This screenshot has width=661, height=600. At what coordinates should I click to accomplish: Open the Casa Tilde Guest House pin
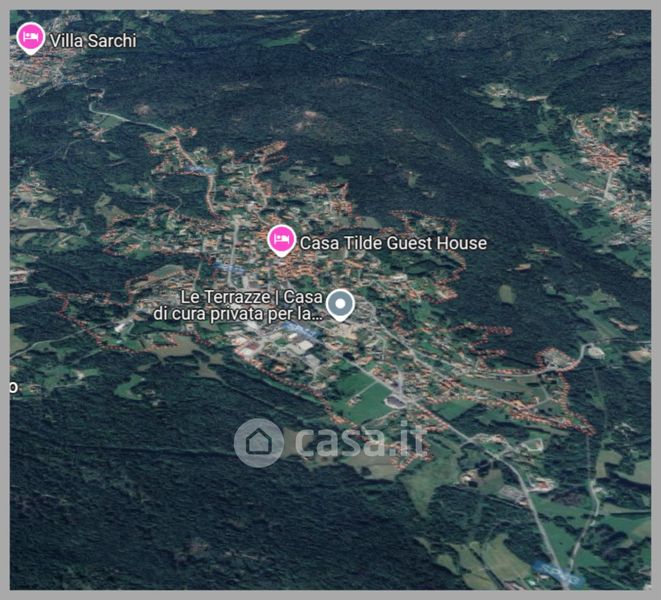pos(281,240)
